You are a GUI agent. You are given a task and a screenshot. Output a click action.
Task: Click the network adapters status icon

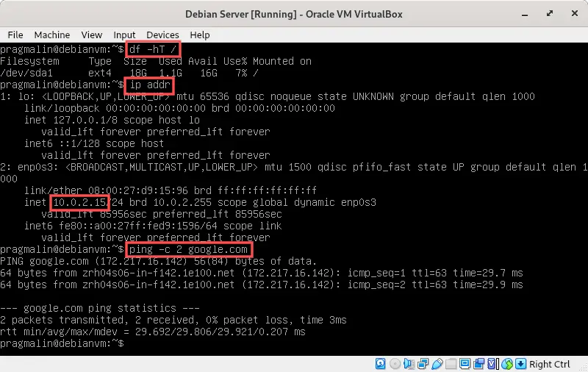423,364
